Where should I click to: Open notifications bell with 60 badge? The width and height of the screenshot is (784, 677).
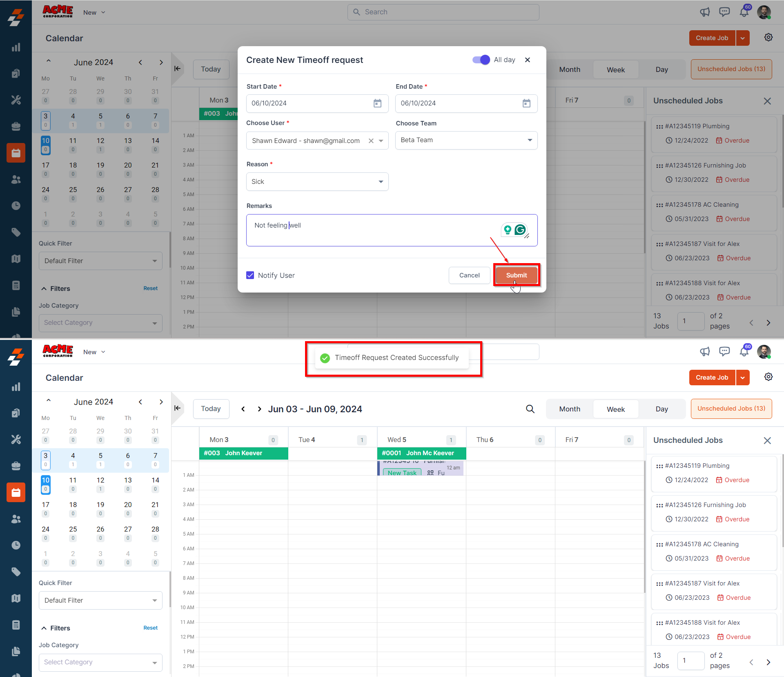pos(744,352)
